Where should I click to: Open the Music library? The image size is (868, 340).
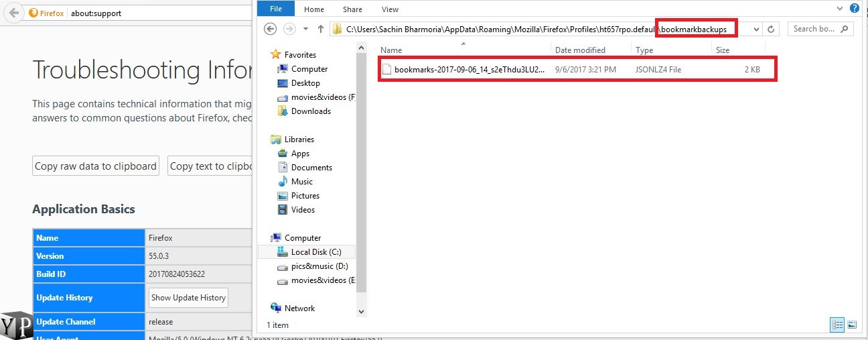point(302,182)
